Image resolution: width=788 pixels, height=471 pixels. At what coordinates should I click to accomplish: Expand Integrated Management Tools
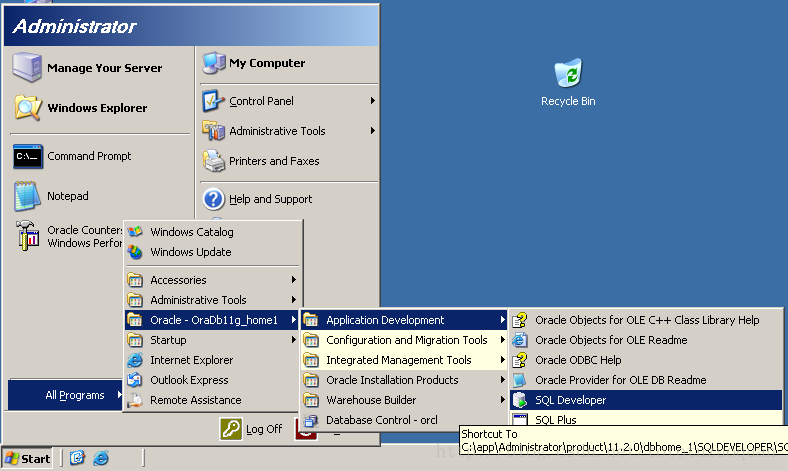(404, 360)
